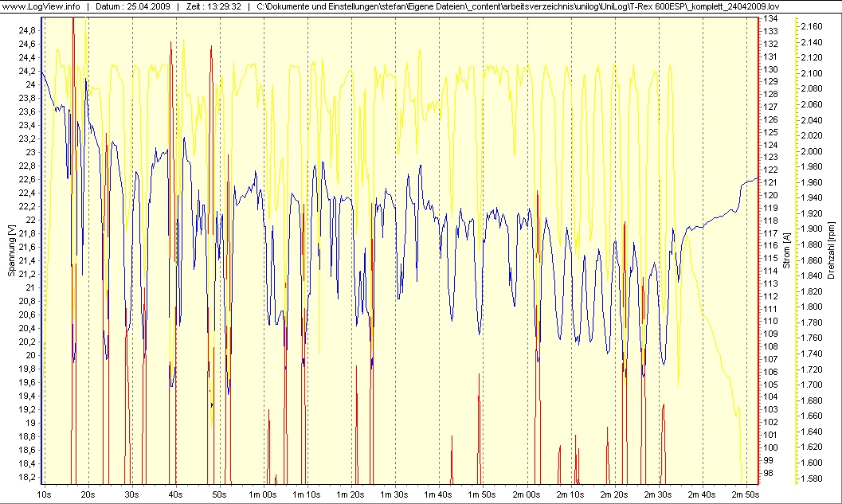Select the 2m 00s time axis marker
This screenshot has width=842, height=504.
[527, 494]
